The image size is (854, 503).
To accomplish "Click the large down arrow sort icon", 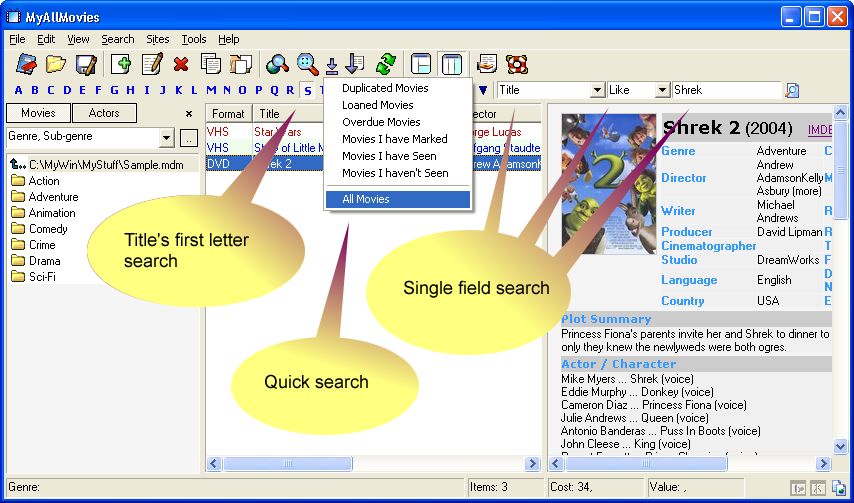I will click(x=355, y=64).
